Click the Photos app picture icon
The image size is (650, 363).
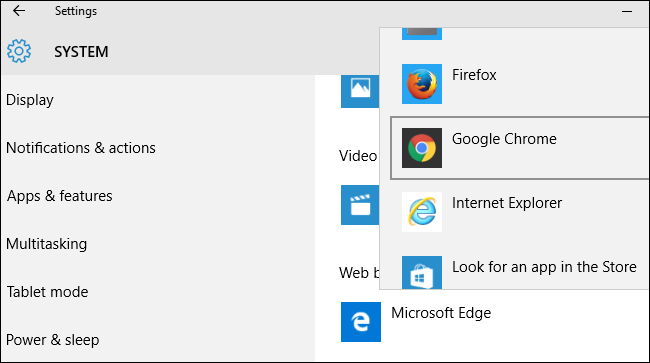click(x=360, y=91)
